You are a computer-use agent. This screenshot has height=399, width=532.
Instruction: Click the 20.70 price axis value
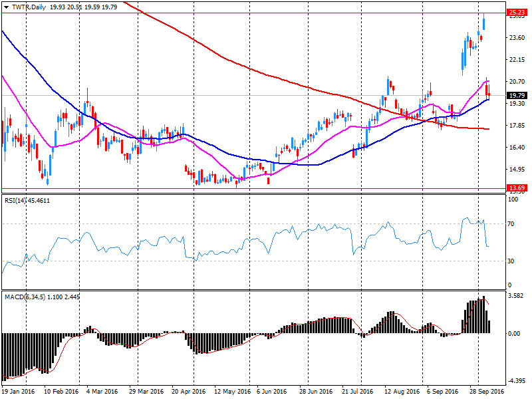(x=517, y=81)
